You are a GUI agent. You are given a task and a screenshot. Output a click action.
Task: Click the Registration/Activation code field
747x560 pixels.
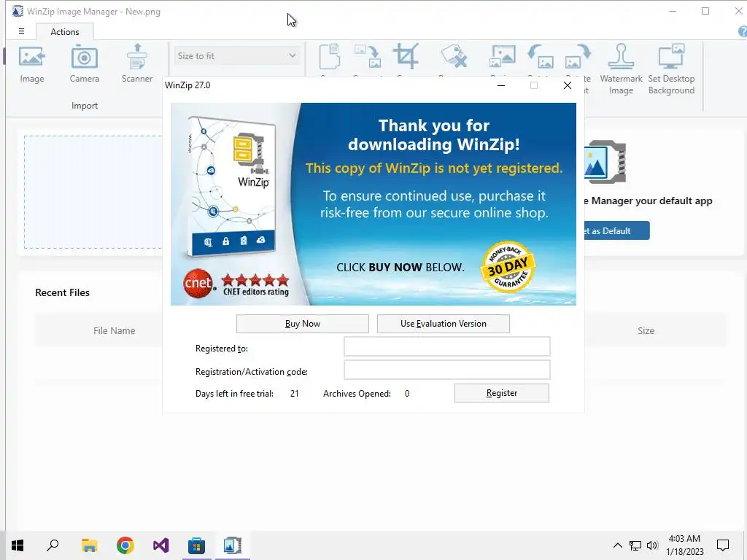tap(447, 370)
